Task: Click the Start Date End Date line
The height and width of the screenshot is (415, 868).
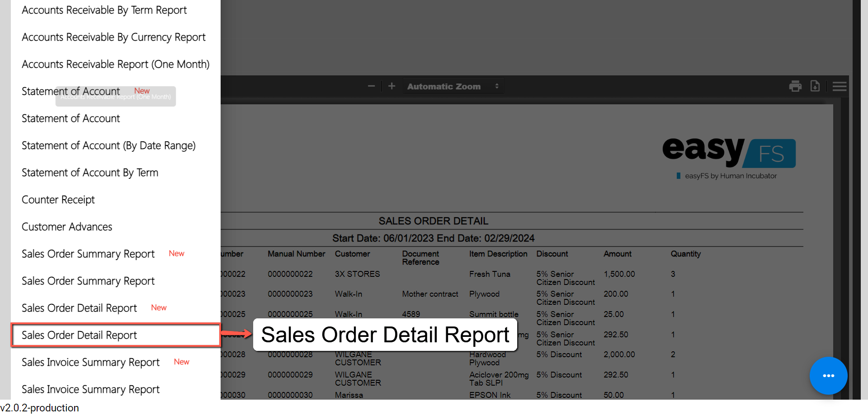Action: [433, 238]
